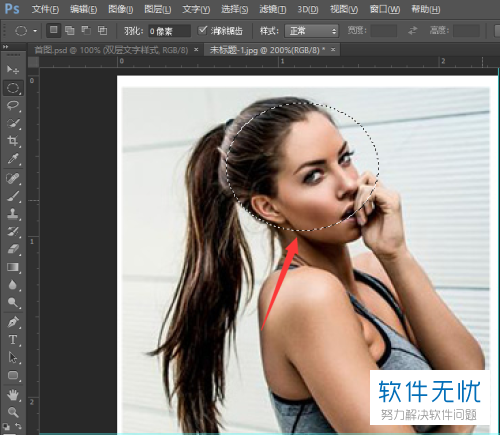Choose Intersect with Selection mode
The height and width of the screenshot is (435, 500).
point(102,30)
